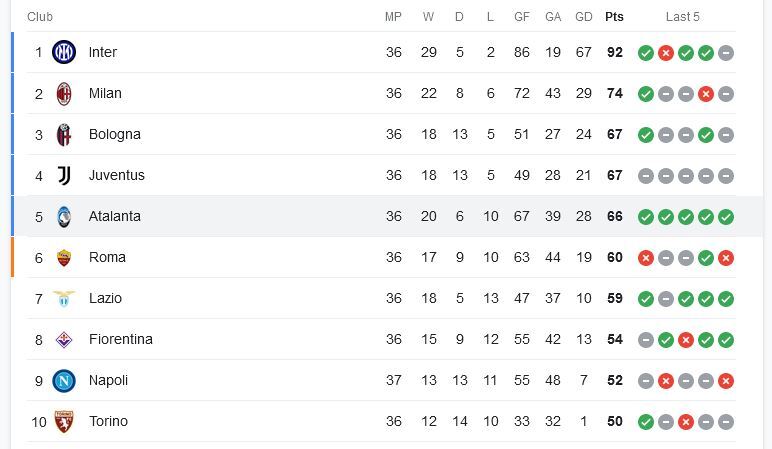This screenshot has height=449, width=772.
Task: Click the GD column header
Action: (x=583, y=17)
